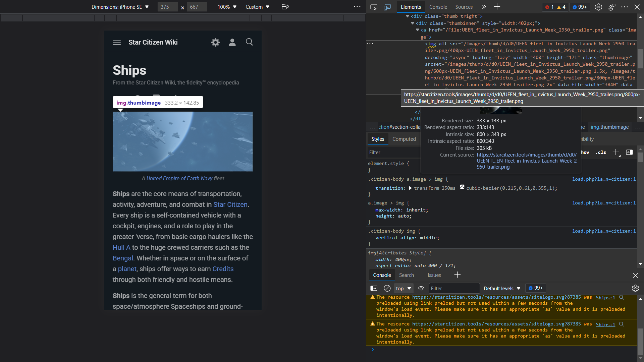The image size is (644, 362).
Task: Toggle the .cls class editor
Action: point(601,152)
